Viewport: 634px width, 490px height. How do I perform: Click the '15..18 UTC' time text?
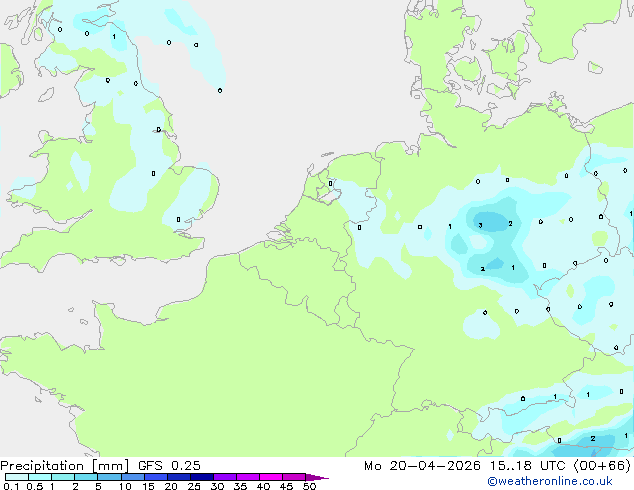click(x=528, y=466)
